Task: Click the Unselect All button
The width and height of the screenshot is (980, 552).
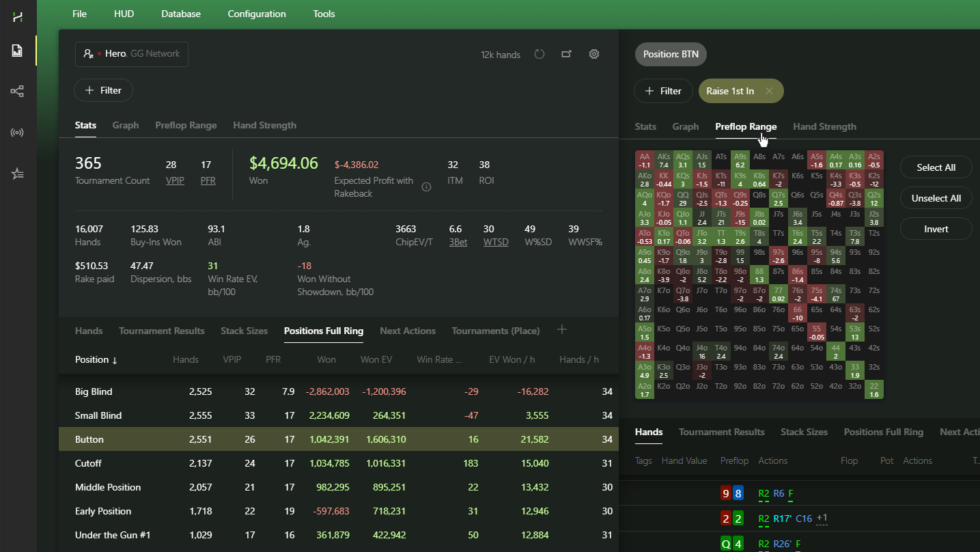Action: click(x=936, y=198)
